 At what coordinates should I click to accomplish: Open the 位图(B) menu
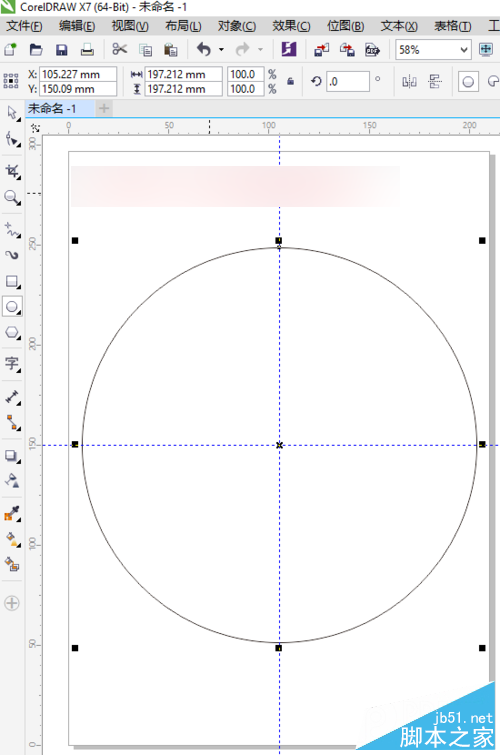point(345,26)
